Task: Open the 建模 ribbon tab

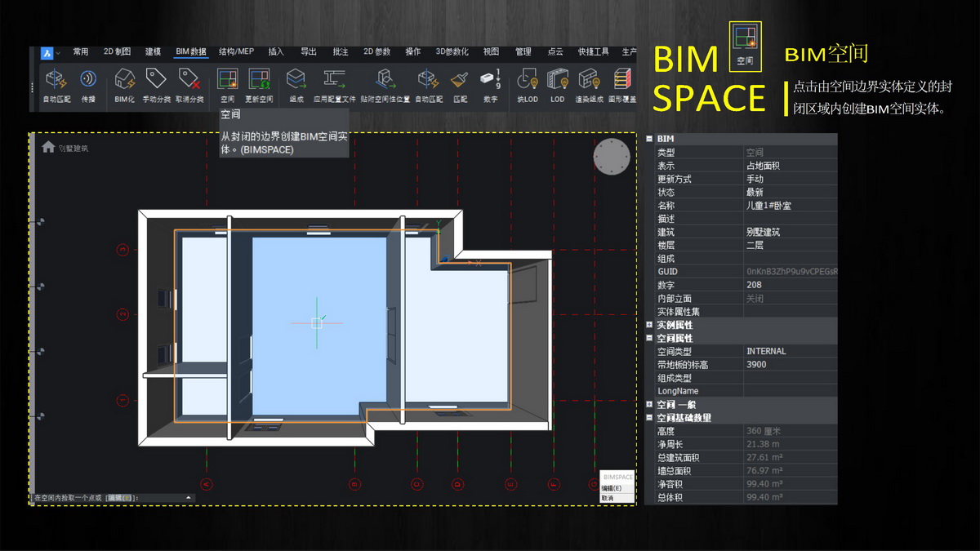Action: point(153,52)
